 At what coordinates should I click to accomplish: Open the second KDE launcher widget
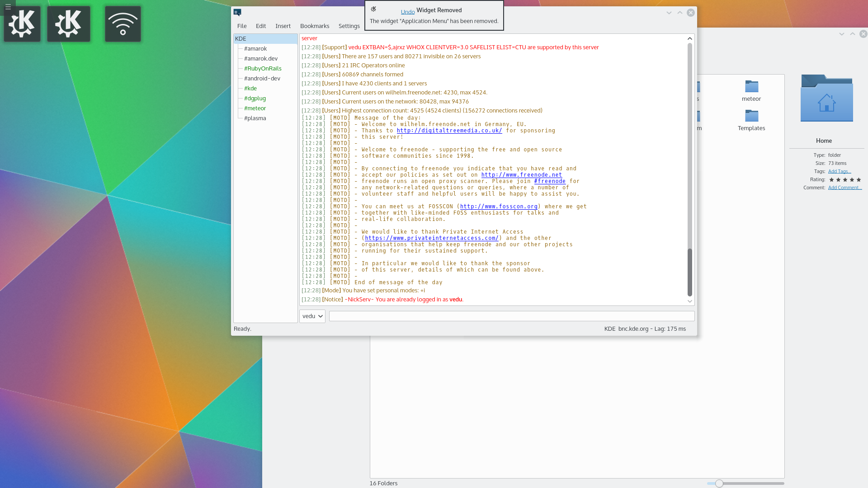(69, 24)
